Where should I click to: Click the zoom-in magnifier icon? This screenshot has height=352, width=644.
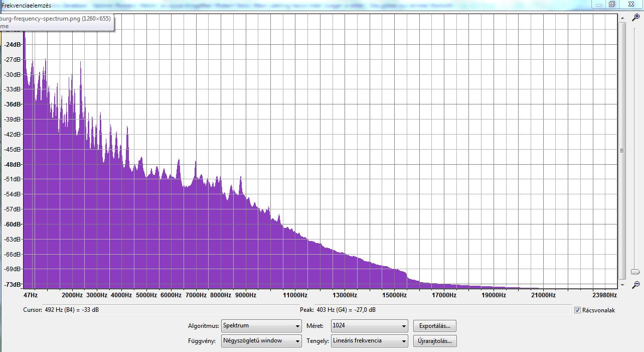coord(635,18)
